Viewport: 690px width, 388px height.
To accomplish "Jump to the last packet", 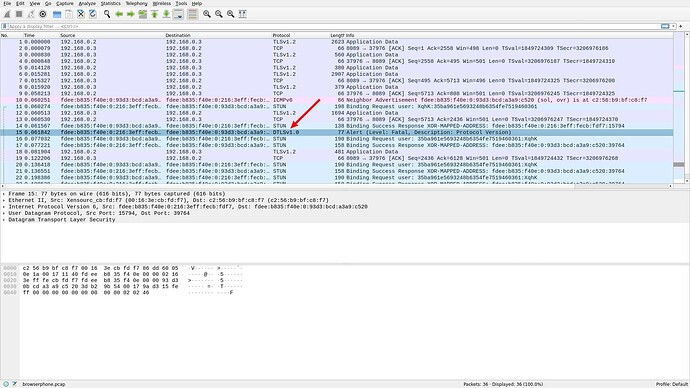I will [166, 14].
